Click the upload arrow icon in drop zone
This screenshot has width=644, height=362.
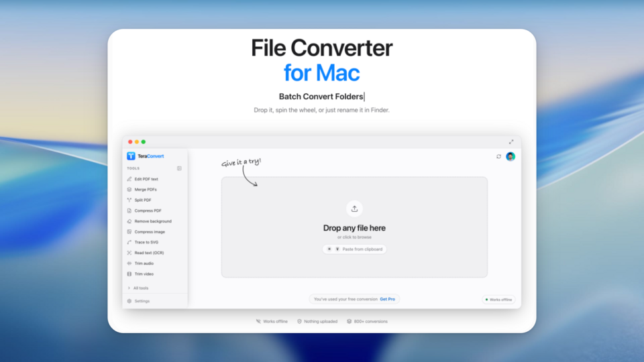[x=354, y=209]
